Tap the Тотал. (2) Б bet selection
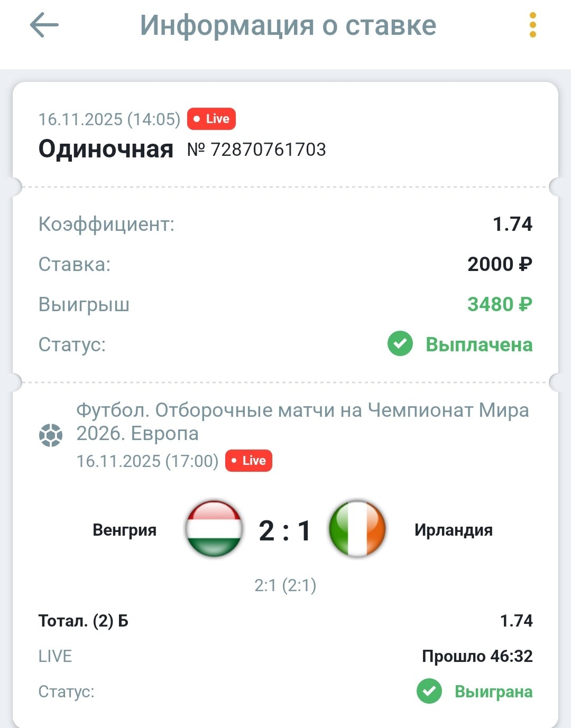This screenshot has width=571, height=728. tap(84, 621)
